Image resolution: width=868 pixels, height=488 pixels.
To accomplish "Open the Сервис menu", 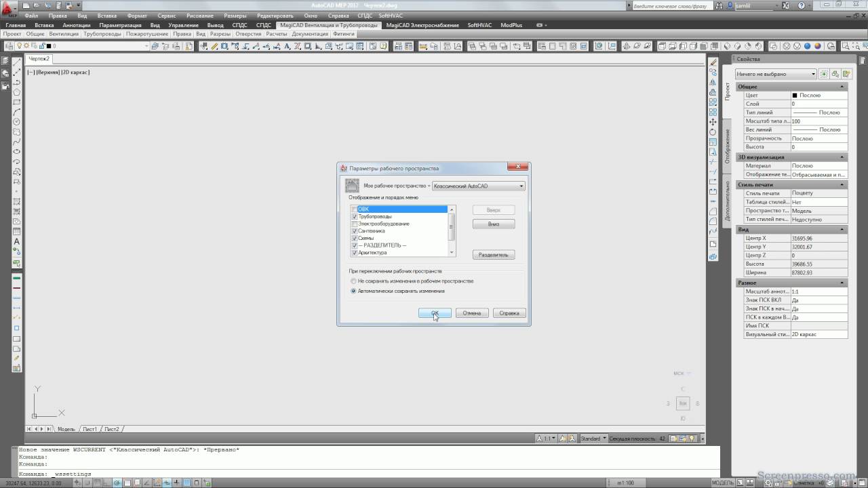I will point(166,15).
